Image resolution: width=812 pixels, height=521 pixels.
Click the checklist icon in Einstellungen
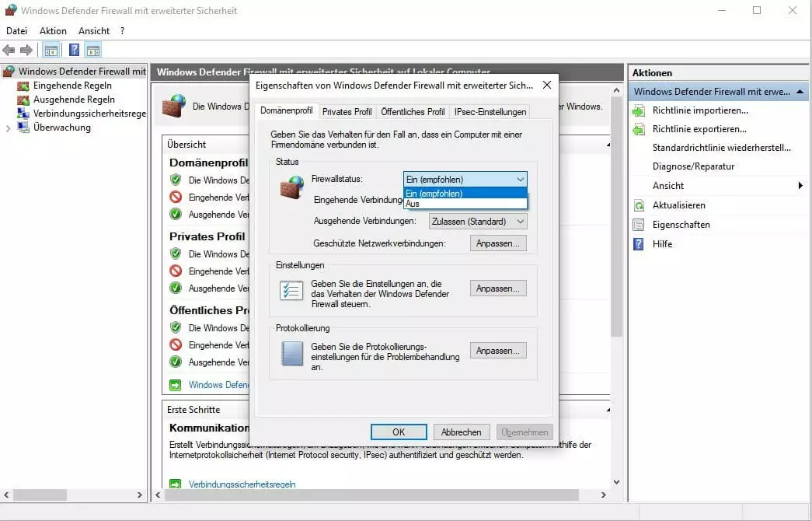pyautogui.click(x=291, y=290)
